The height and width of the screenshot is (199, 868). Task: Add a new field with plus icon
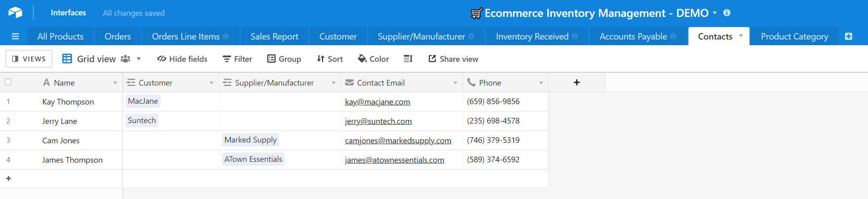pyautogui.click(x=577, y=82)
